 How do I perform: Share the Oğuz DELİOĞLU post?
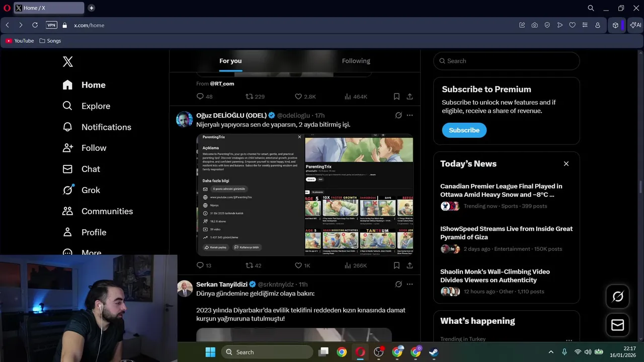click(x=410, y=265)
